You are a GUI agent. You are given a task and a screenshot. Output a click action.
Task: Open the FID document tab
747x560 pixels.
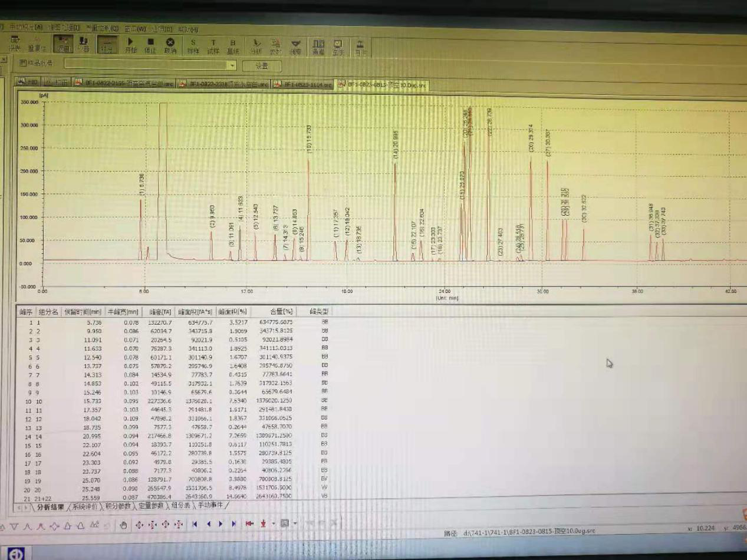28,82
